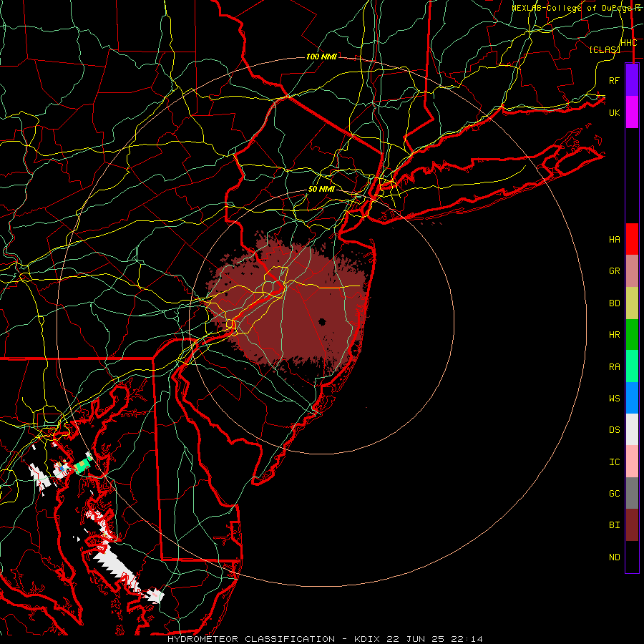Click the '22:14' timestamp
644x644 pixels.
point(466,639)
